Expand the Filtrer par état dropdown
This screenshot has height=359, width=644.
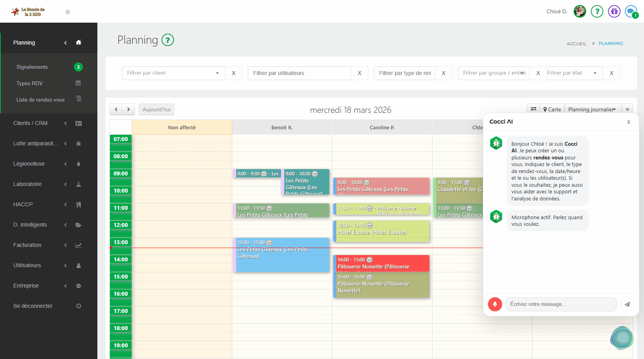tap(595, 73)
